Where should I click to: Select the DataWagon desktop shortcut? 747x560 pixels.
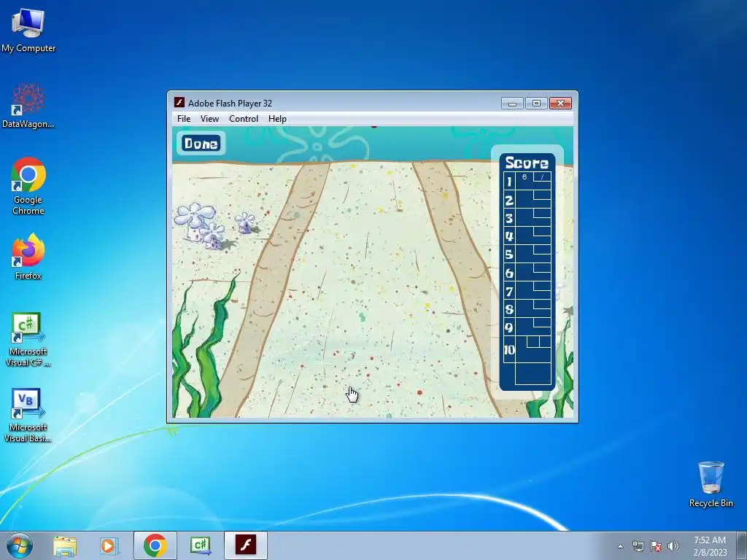click(x=28, y=106)
